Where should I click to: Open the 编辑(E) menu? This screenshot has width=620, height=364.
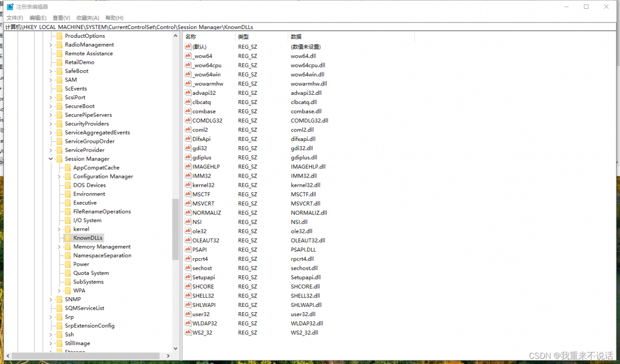click(x=38, y=18)
